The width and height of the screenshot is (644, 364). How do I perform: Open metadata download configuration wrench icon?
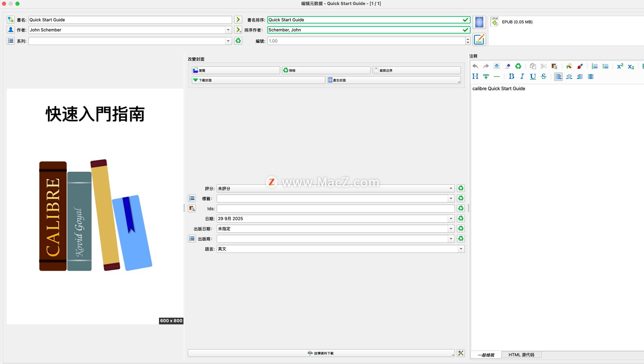(x=461, y=353)
